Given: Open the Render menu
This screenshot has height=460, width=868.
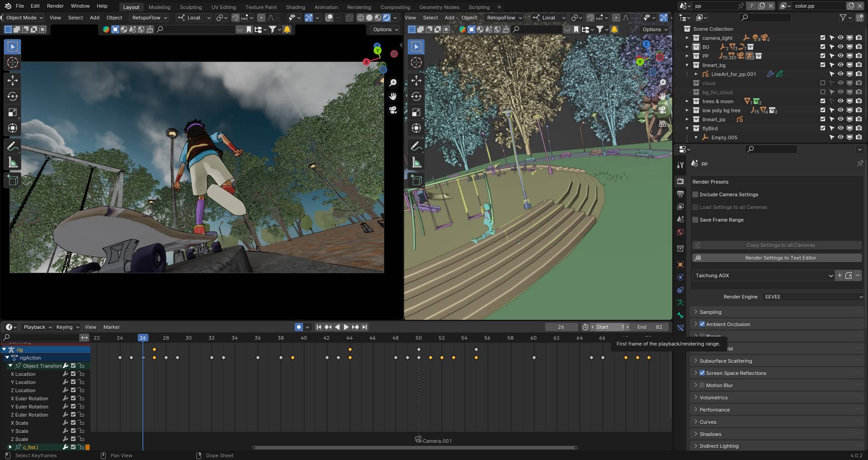Looking at the screenshot, I should pyautogui.click(x=55, y=6).
